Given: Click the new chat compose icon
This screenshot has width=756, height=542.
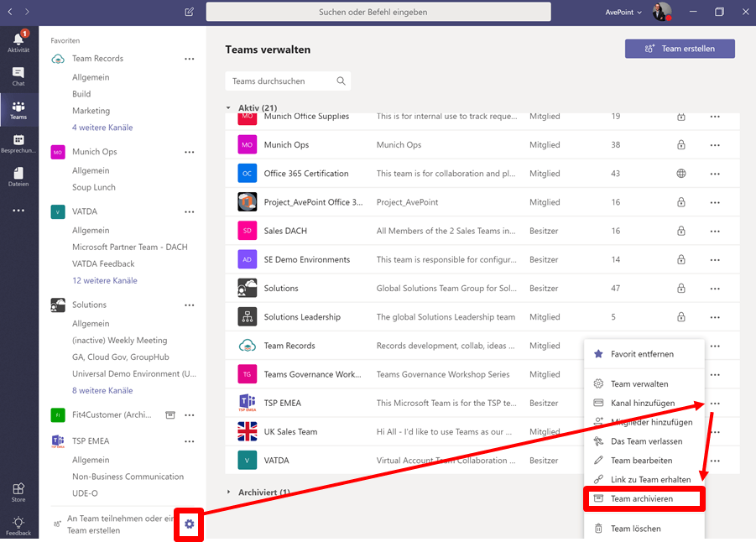Looking at the screenshot, I should [189, 12].
